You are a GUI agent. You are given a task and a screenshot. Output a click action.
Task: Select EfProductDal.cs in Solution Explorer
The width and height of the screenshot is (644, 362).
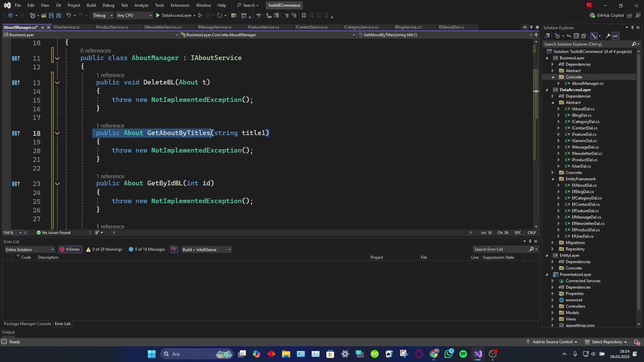[x=585, y=230]
